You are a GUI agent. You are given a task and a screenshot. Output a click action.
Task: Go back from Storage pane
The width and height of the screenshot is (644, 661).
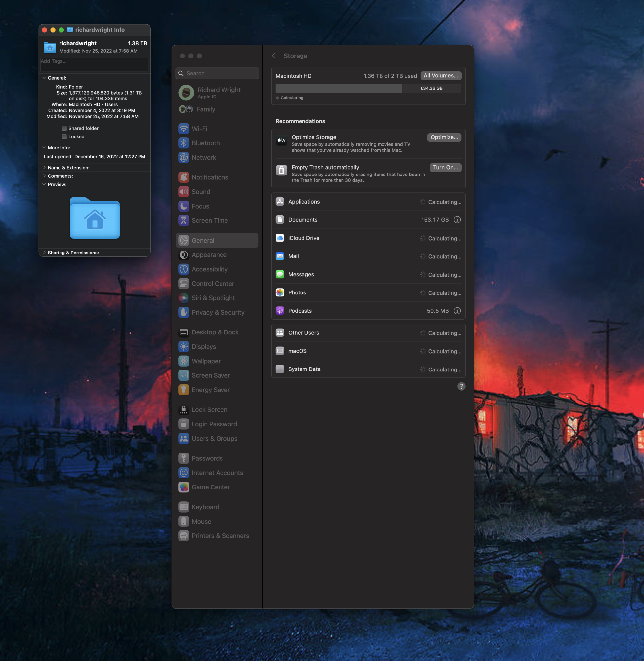(274, 56)
